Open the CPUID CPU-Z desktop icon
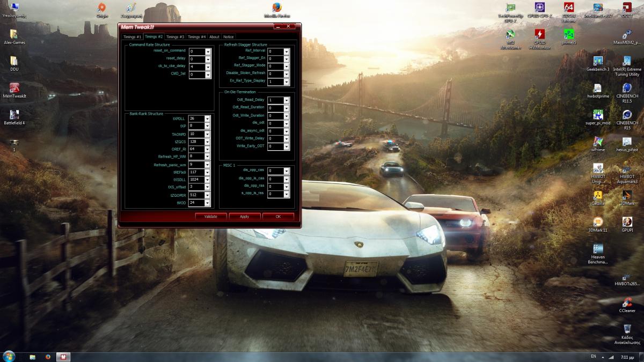Viewport: 644px width, 362px height. (x=539, y=11)
